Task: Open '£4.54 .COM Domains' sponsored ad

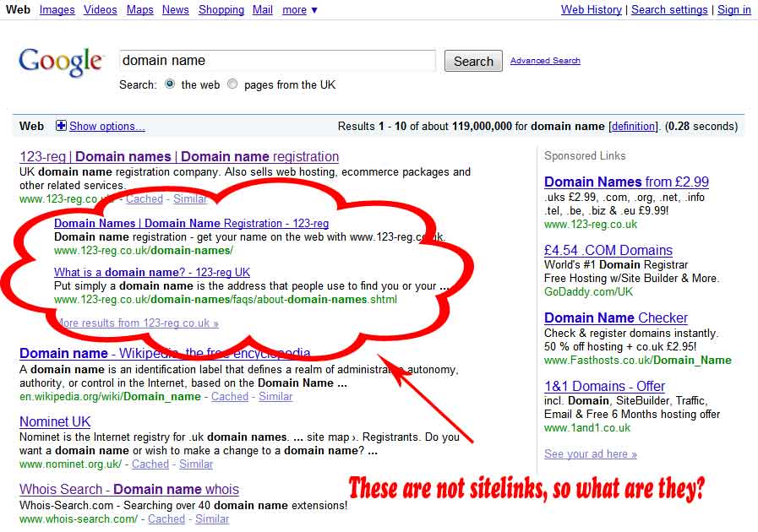Action: click(608, 250)
